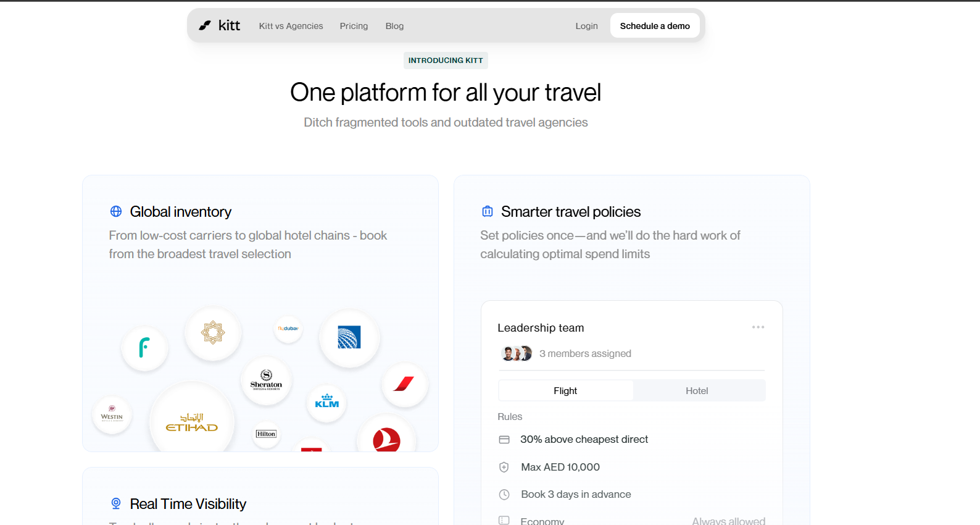
Task: Click the Air France red stripe logo
Action: point(404,384)
